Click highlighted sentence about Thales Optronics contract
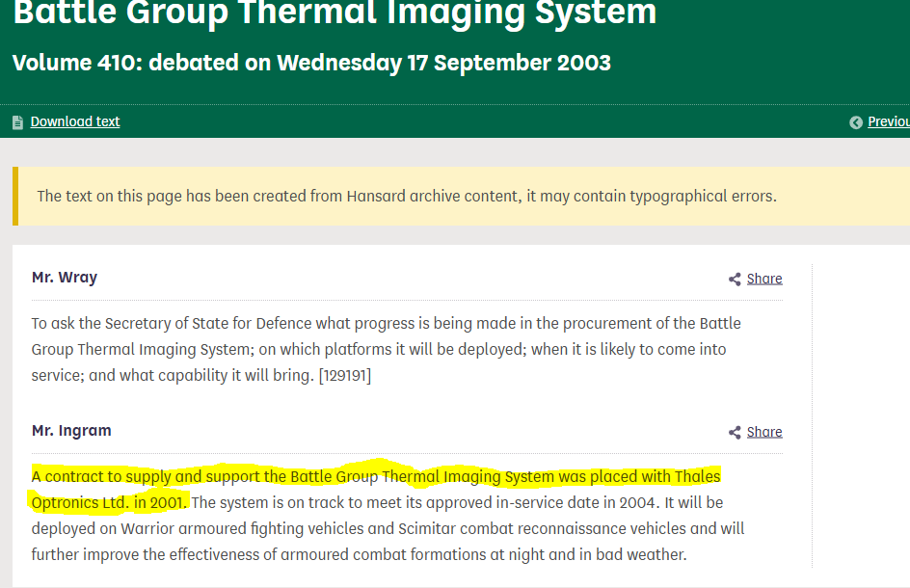The width and height of the screenshot is (910, 588). point(376,489)
